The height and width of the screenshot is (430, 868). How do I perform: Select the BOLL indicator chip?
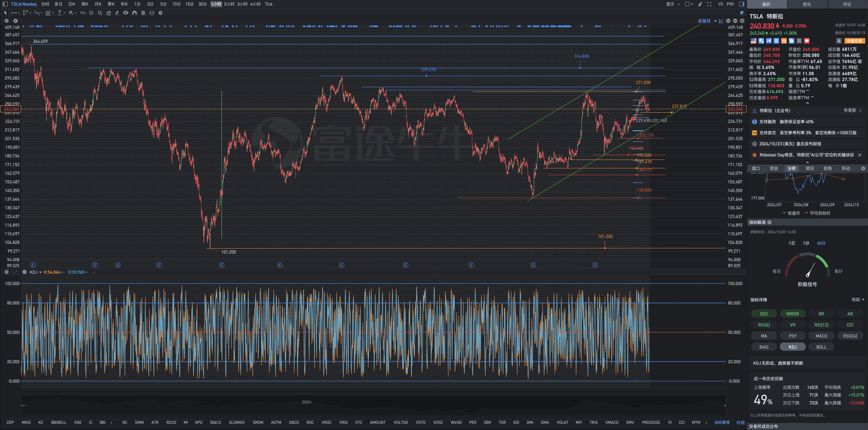click(821, 347)
